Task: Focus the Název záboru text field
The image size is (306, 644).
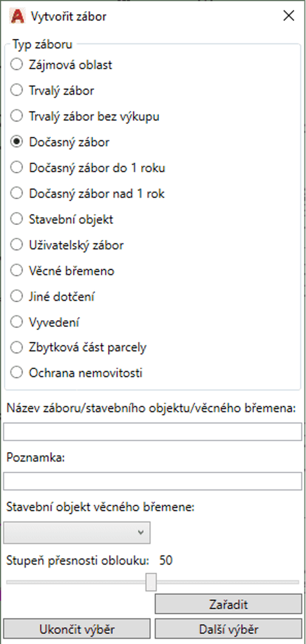Action: tap(153, 432)
